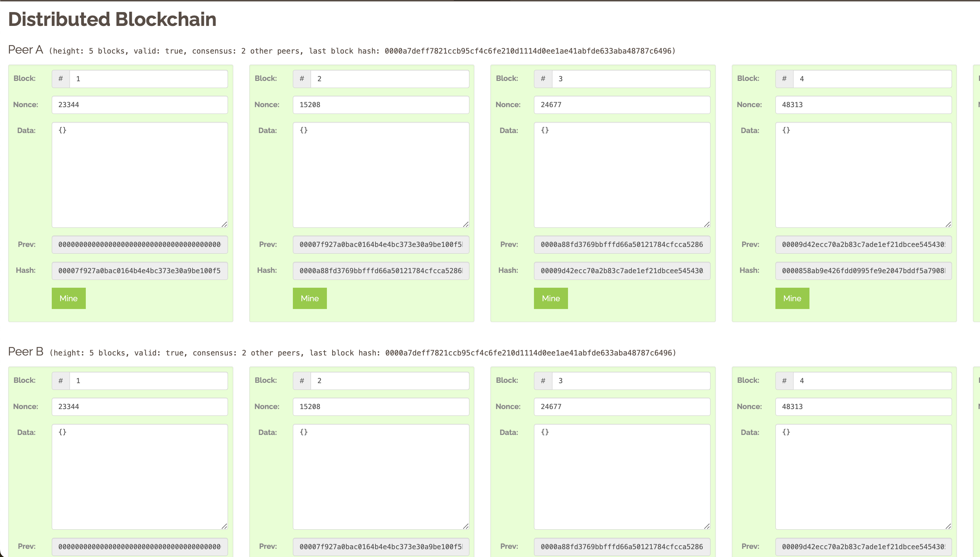Viewport: 980px width, 557px height.
Task: Click Mine button on Peer A block 1
Action: [x=68, y=298]
